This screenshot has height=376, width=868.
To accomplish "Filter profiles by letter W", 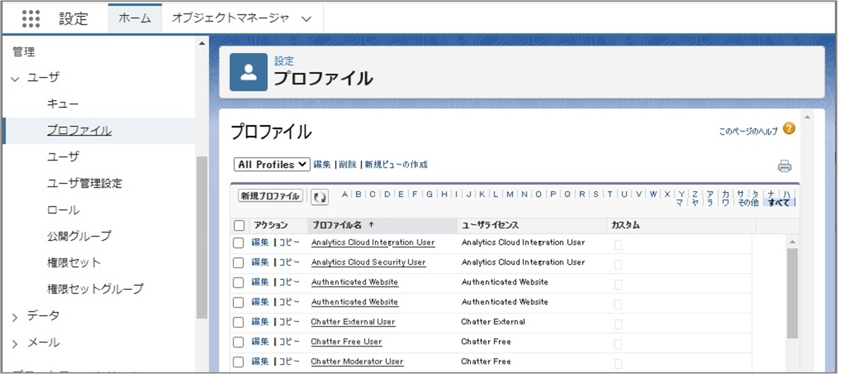I will pyautogui.click(x=653, y=194).
